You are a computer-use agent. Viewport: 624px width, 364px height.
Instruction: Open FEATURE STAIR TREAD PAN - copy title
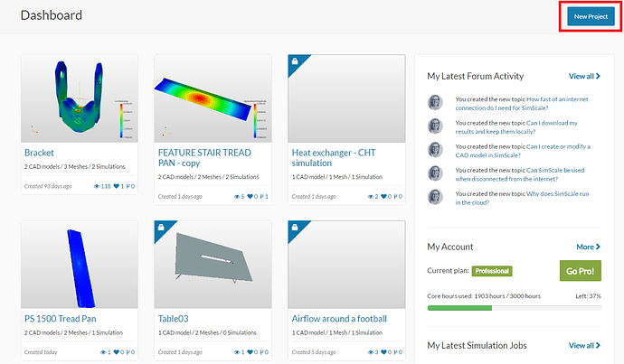point(204,158)
